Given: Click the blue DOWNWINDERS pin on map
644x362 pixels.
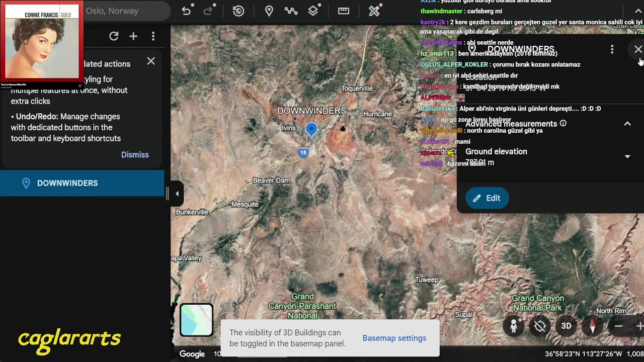Looking at the screenshot, I should pyautogui.click(x=311, y=130).
